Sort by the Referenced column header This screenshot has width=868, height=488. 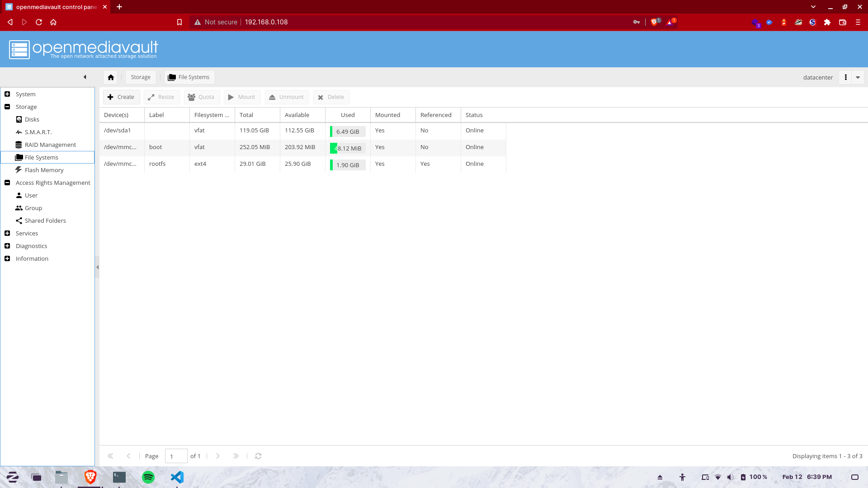click(438, 115)
